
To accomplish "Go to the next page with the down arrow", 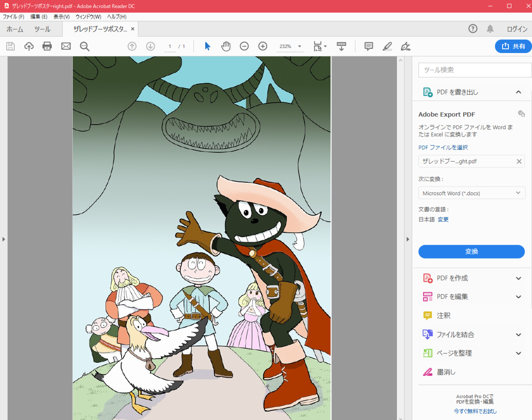I will point(151,46).
